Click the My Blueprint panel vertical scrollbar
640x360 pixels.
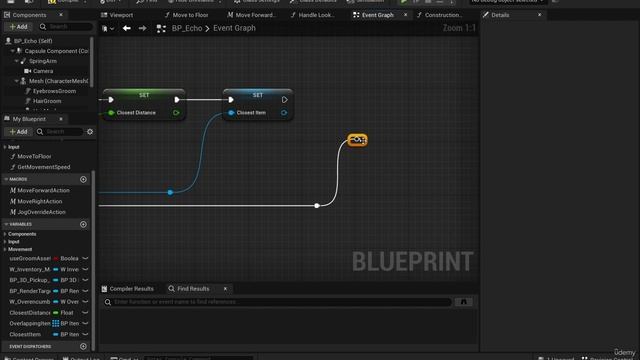click(x=93, y=260)
